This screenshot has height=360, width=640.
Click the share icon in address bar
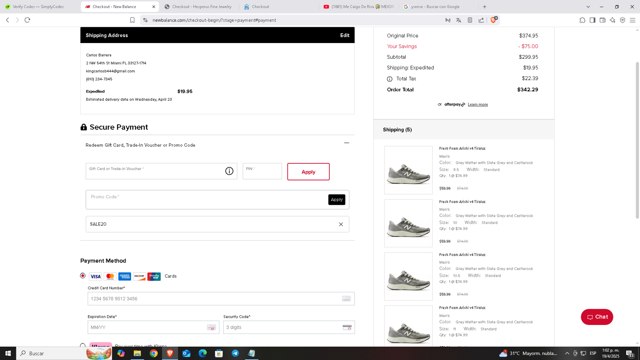(481, 20)
